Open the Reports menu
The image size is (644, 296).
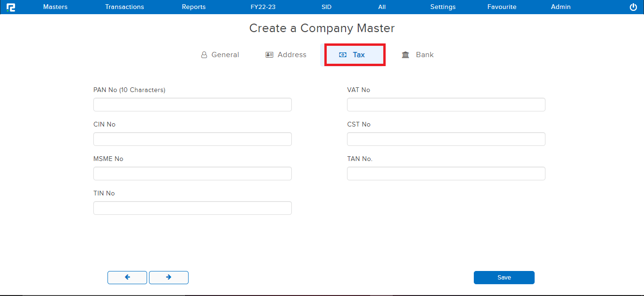(194, 7)
